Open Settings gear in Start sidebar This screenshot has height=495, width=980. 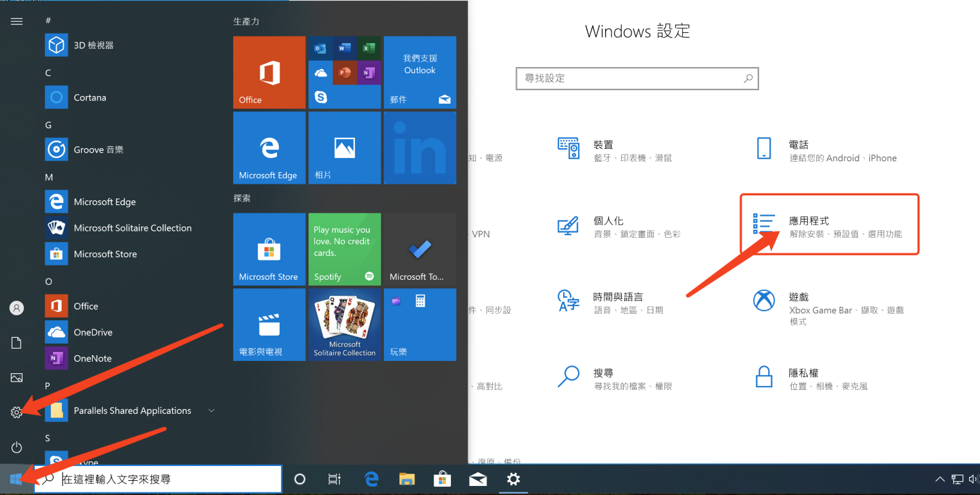pyautogui.click(x=17, y=412)
